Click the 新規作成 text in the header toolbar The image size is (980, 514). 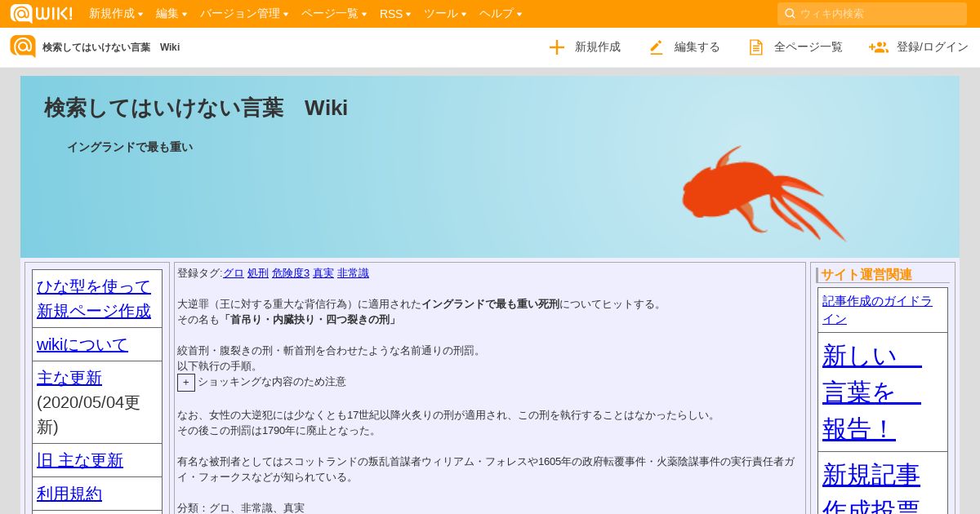[598, 47]
